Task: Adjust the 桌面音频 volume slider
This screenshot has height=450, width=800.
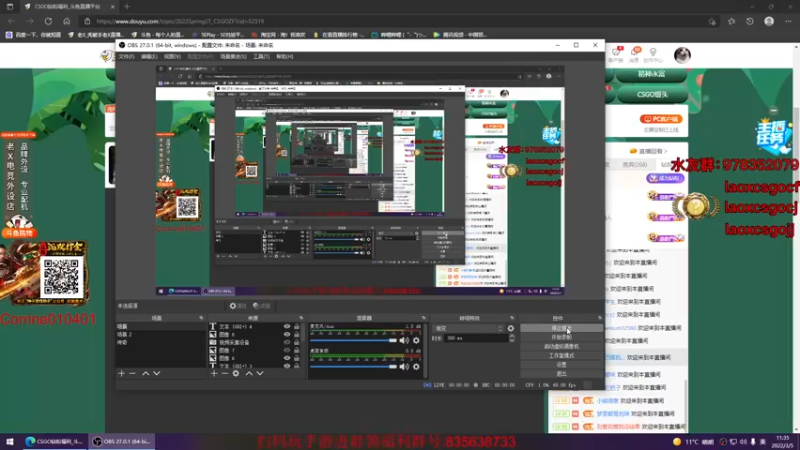Action: 353,366
